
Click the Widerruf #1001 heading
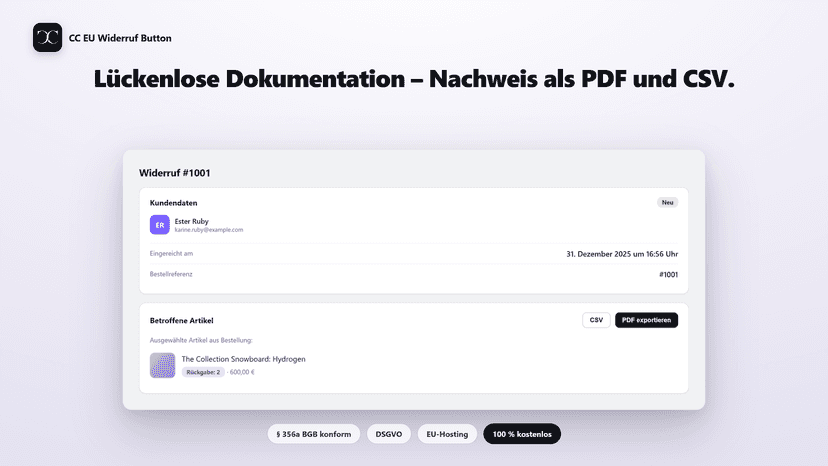[175, 173]
